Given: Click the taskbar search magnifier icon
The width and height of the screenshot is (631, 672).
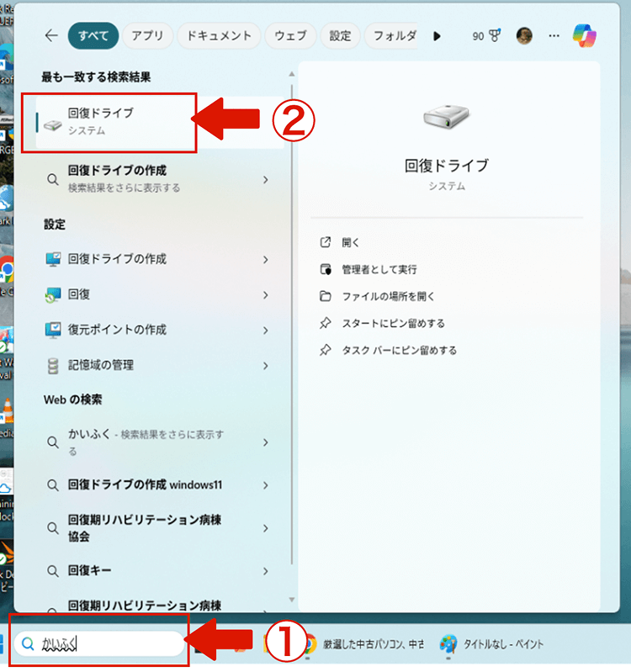Looking at the screenshot, I should 28,643.
